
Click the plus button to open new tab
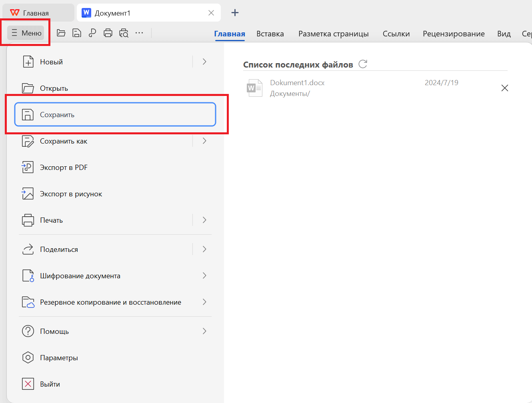point(235,12)
